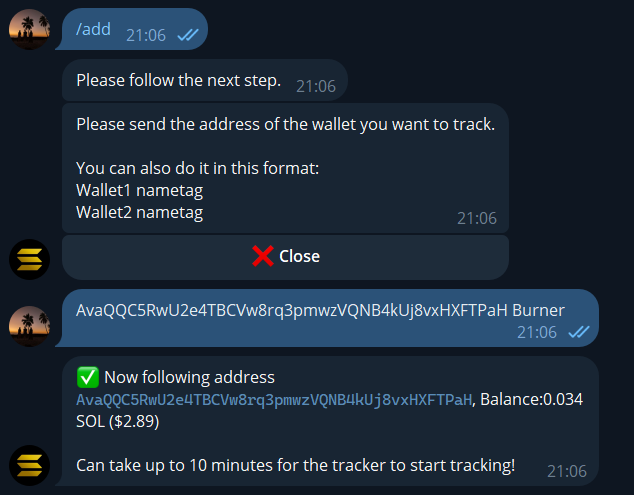This screenshot has height=495, width=634.
Task: Click timestamp on the Wallet2 nametag message
Action: coord(477,218)
